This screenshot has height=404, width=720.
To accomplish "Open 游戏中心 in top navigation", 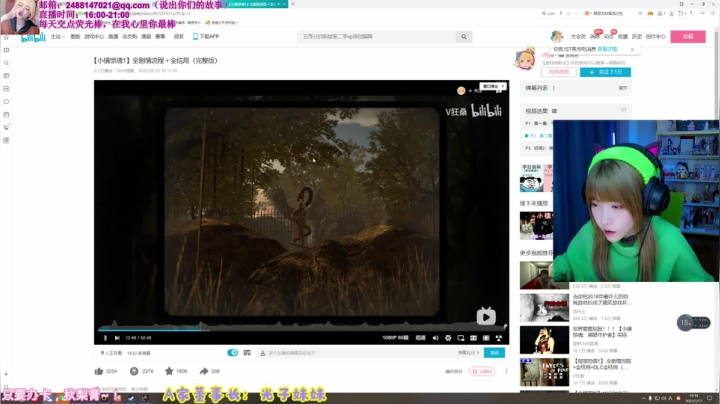I will (x=94, y=36).
